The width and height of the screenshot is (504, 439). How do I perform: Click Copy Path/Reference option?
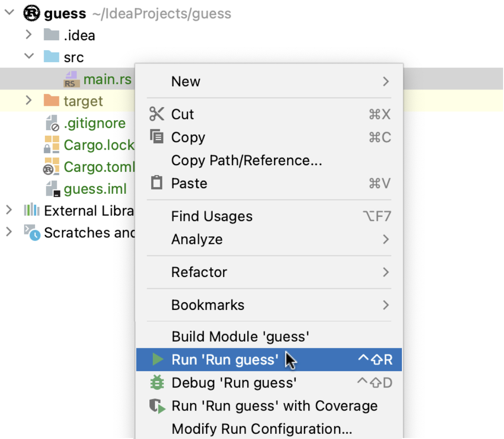coord(246,160)
